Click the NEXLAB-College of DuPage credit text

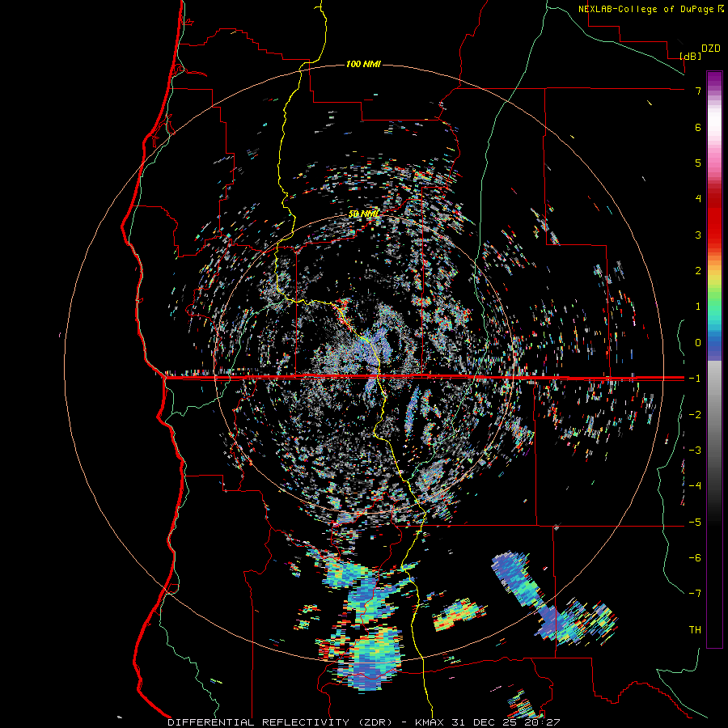coord(647,9)
